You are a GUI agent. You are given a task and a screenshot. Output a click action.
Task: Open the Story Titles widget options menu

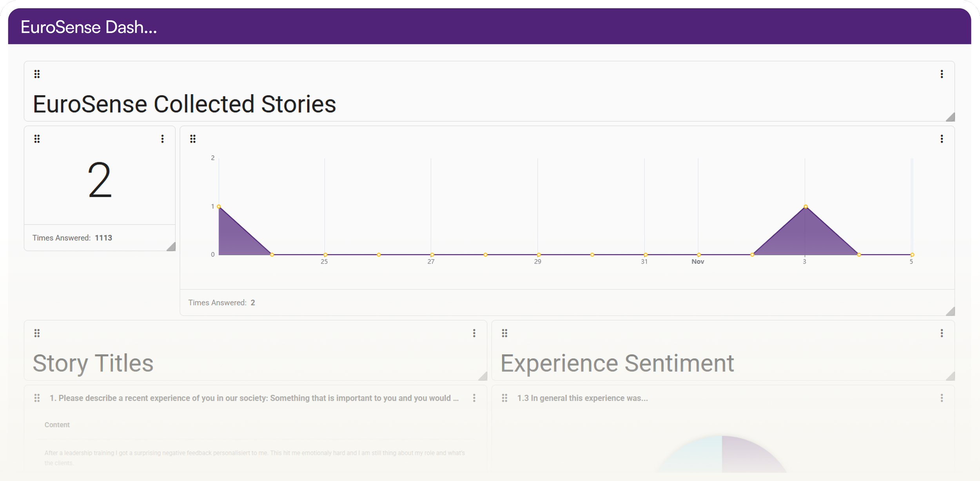tap(474, 333)
